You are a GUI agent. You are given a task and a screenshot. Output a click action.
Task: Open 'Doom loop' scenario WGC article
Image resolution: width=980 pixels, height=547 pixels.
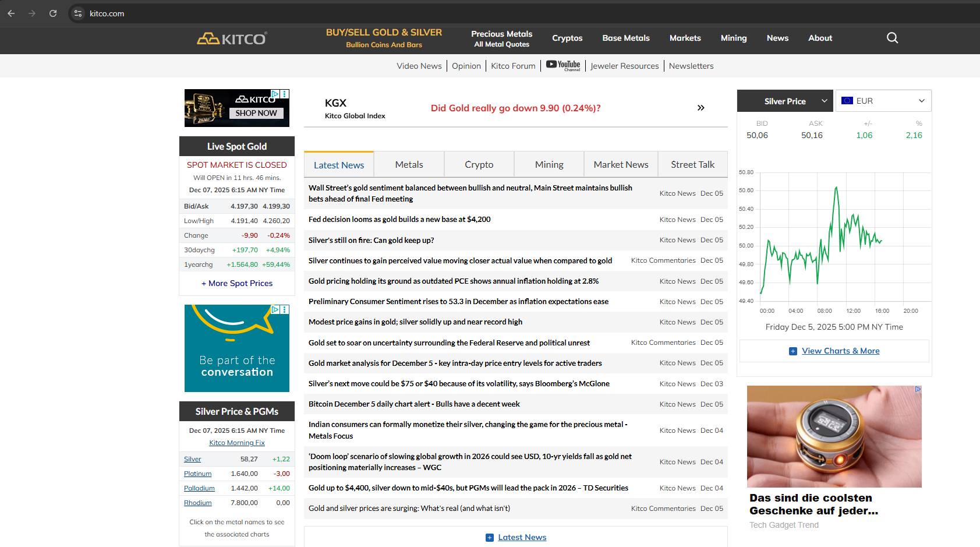(470, 462)
